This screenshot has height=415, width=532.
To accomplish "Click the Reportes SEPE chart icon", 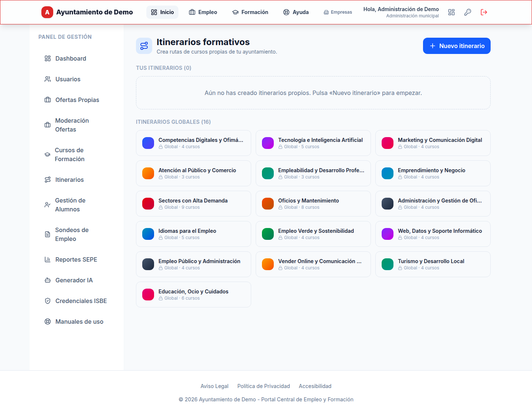I will point(48,259).
